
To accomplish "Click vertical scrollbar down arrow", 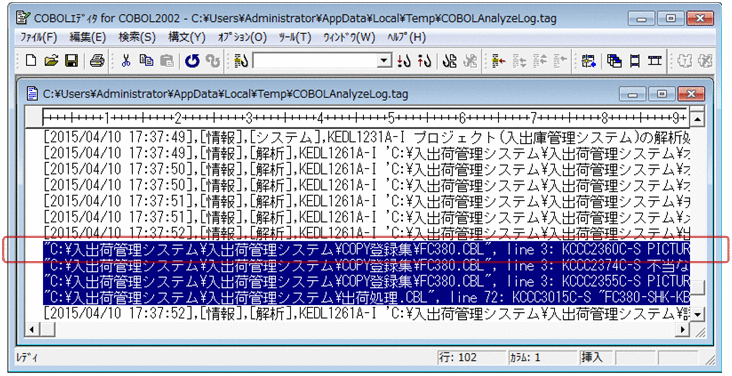I will (x=697, y=314).
